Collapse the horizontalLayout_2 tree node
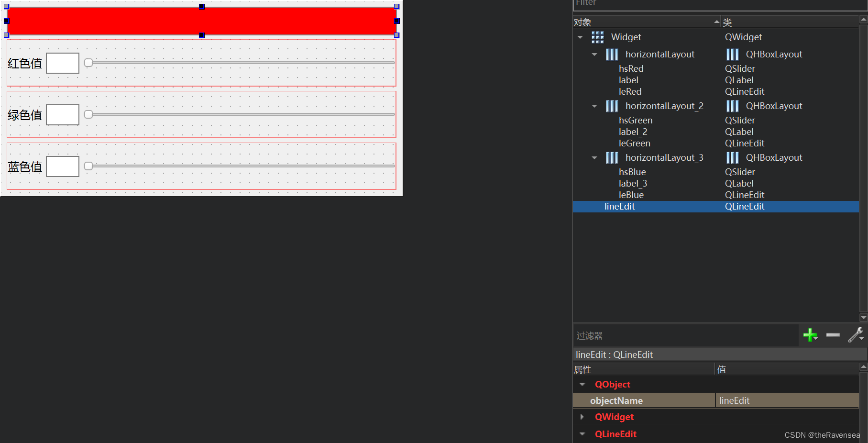Screen dimensions: 868x443 (x=594, y=106)
